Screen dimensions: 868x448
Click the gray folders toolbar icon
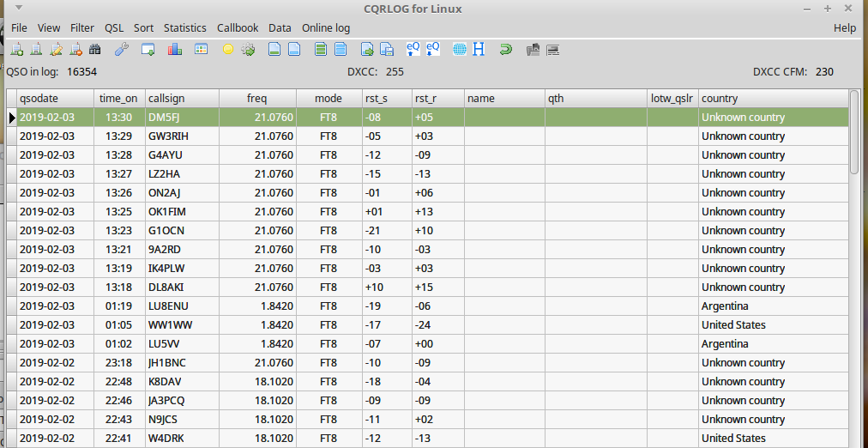pyautogui.click(x=533, y=50)
